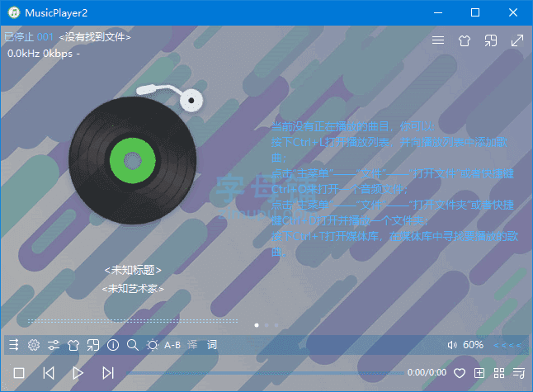
Task: Maximize the MusicPlayer2 window
Action: (x=475, y=12)
